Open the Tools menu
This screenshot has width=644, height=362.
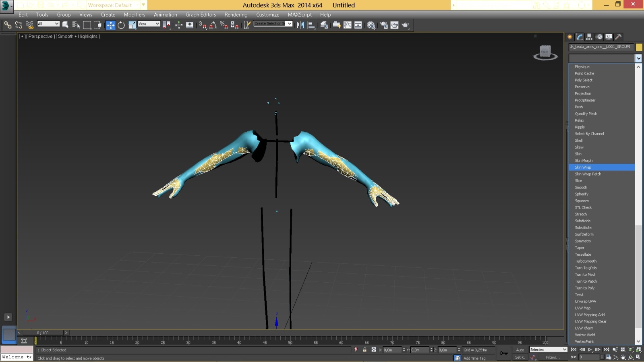point(42,14)
